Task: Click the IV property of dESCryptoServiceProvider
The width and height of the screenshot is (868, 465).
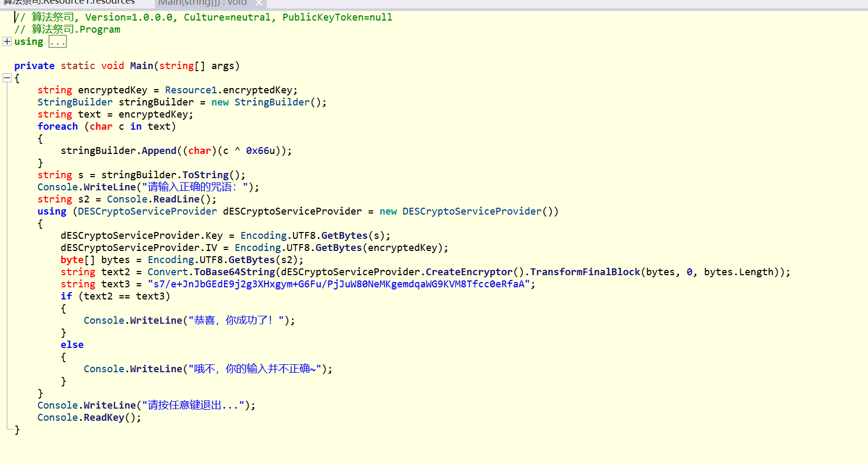Action: 211,248
